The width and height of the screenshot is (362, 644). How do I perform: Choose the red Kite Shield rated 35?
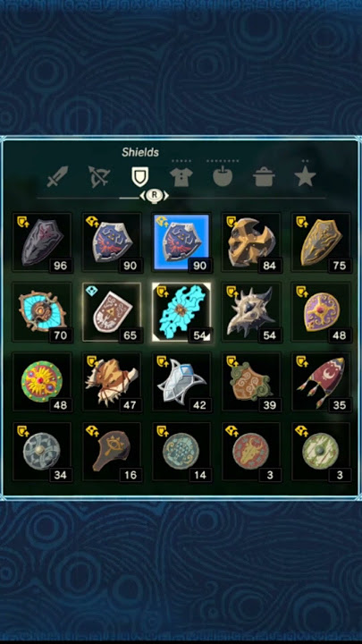(321, 382)
